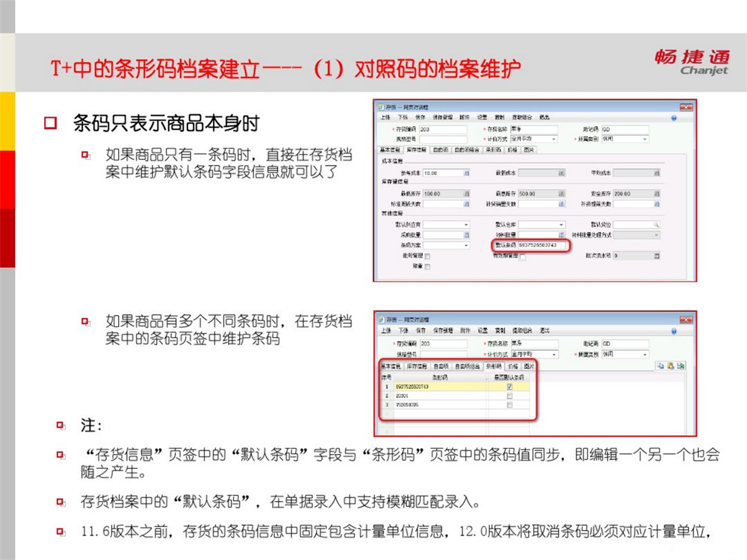Open calculator icon in 标准周转天数 field
This screenshot has width=747, height=560.
466,204
